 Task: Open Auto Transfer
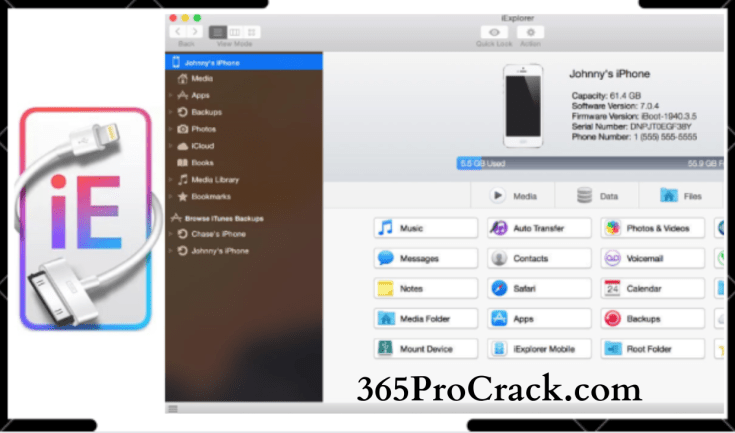coord(540,228)
